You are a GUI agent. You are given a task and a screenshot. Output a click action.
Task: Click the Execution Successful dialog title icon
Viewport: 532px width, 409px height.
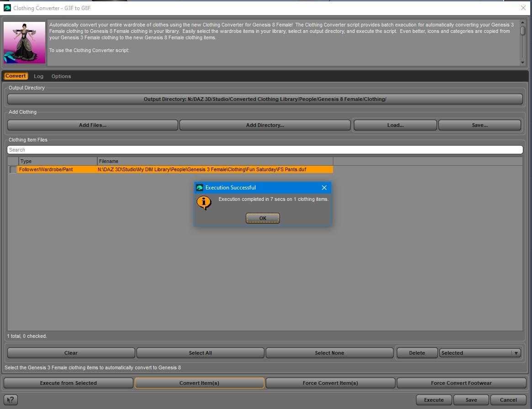[200, 188]
